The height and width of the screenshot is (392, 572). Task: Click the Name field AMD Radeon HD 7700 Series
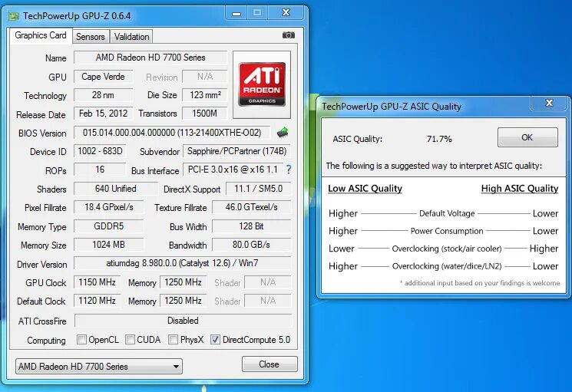(150, 58)
